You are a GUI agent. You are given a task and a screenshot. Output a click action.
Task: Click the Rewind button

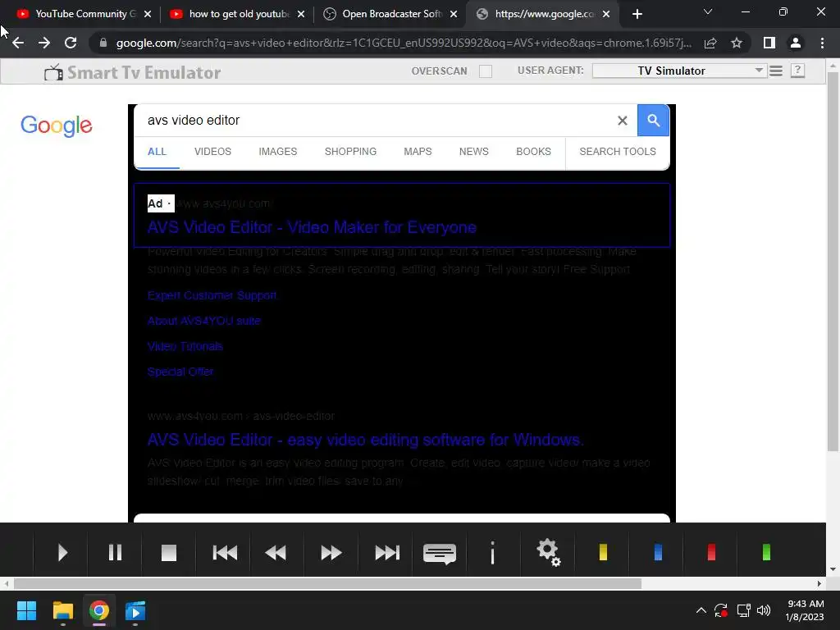276,552
